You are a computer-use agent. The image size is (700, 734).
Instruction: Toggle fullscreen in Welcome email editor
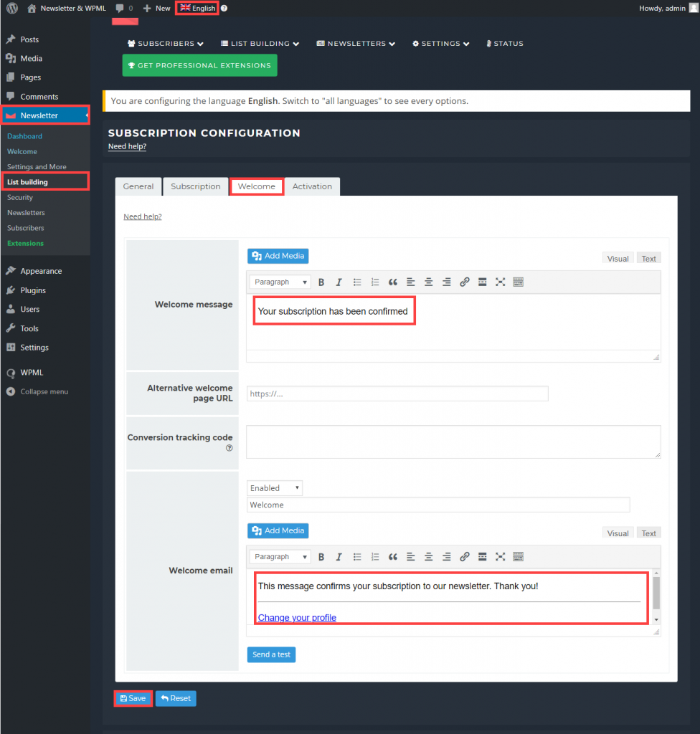tap(500, 556)
